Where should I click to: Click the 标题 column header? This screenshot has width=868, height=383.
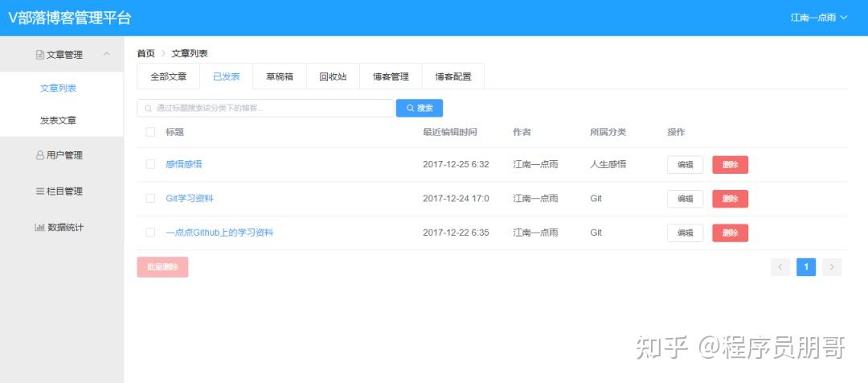point(175,132)
